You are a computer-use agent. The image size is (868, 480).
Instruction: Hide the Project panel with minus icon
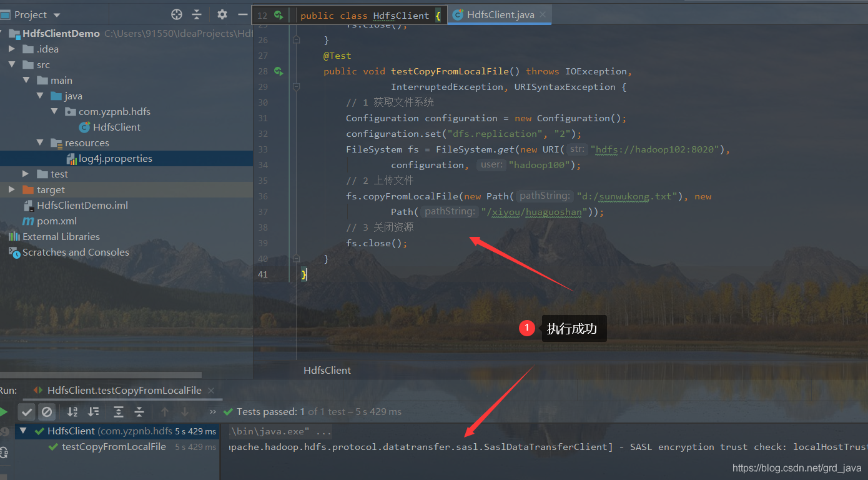[243, 14]
